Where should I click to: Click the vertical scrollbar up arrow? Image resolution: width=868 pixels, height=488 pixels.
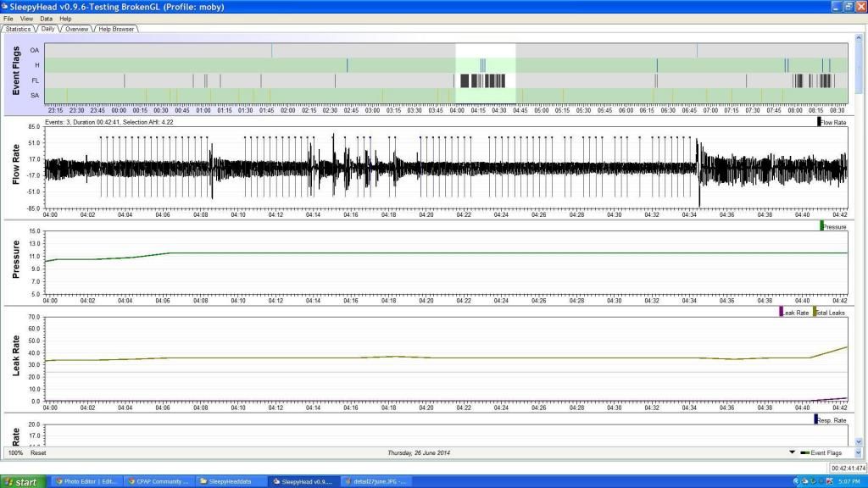(859, 37)
